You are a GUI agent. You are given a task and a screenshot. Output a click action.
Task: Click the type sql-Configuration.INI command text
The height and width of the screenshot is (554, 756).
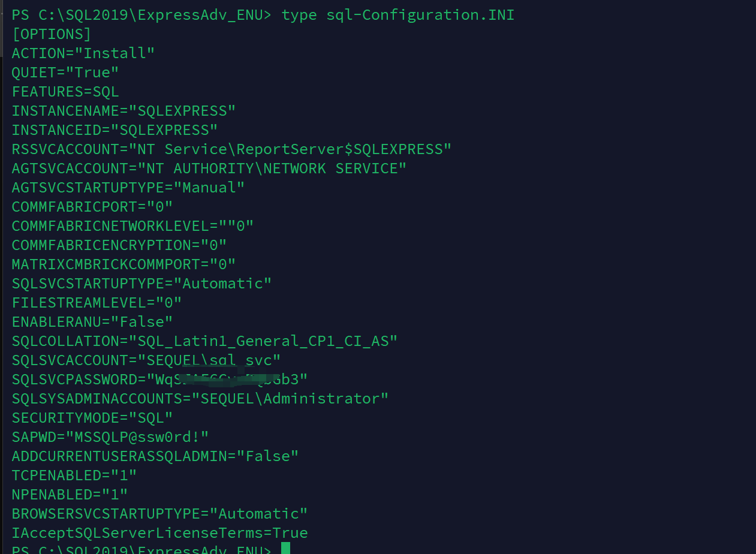pyautogui.click(x=398, y=15)
